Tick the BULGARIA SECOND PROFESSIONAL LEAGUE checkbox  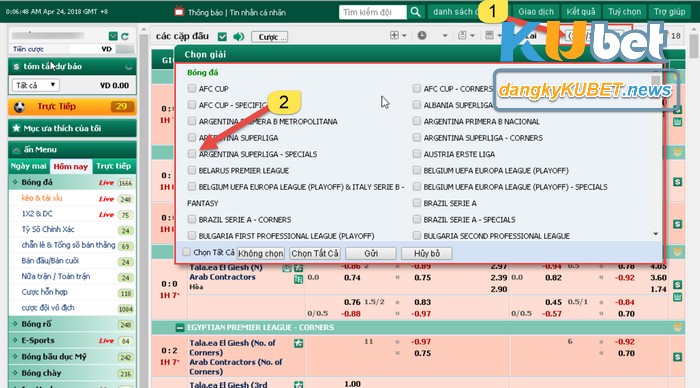coord(417,235)
